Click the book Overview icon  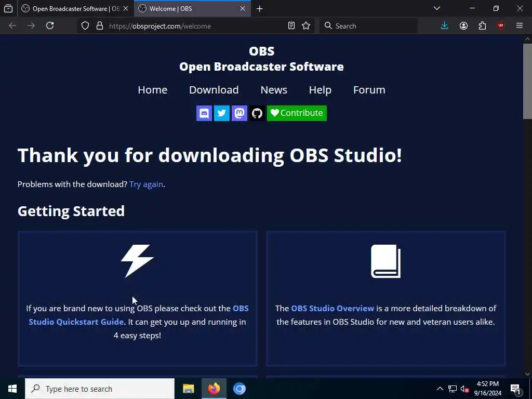click(x=386, y=261)
